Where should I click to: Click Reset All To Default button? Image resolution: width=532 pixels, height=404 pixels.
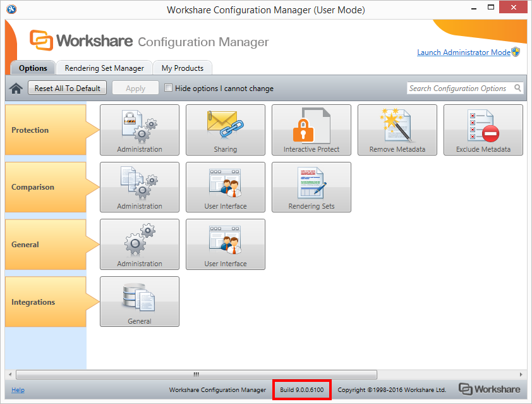(x=68, y=89)
